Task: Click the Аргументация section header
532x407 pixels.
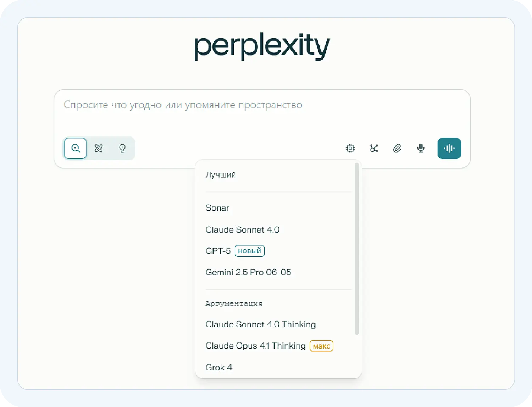Action: pyautogui.click(x=234, y=303)
